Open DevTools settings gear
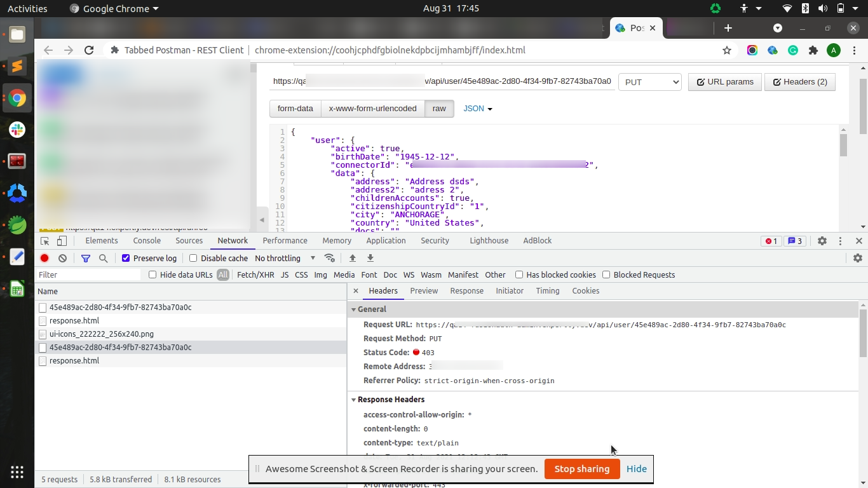Image resolution: width=868 pixels, height=488 pixels. tap(822, 241)
